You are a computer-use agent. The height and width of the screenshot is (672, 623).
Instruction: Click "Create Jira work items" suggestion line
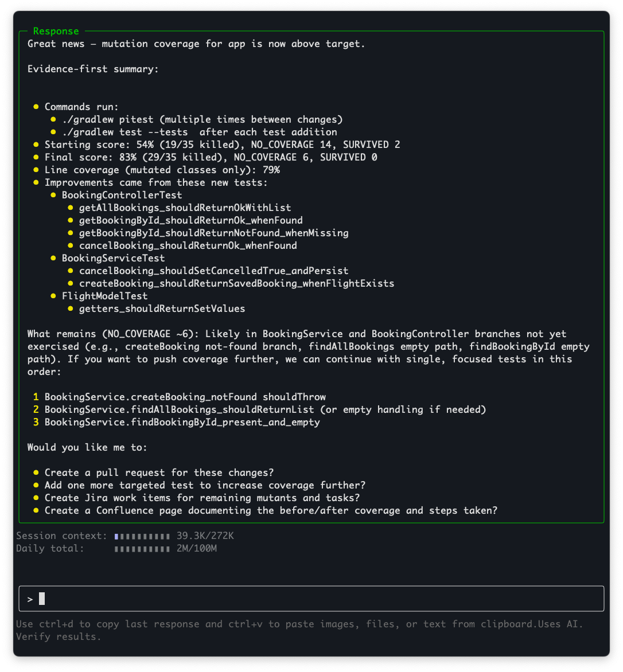(x=202, y=498)
